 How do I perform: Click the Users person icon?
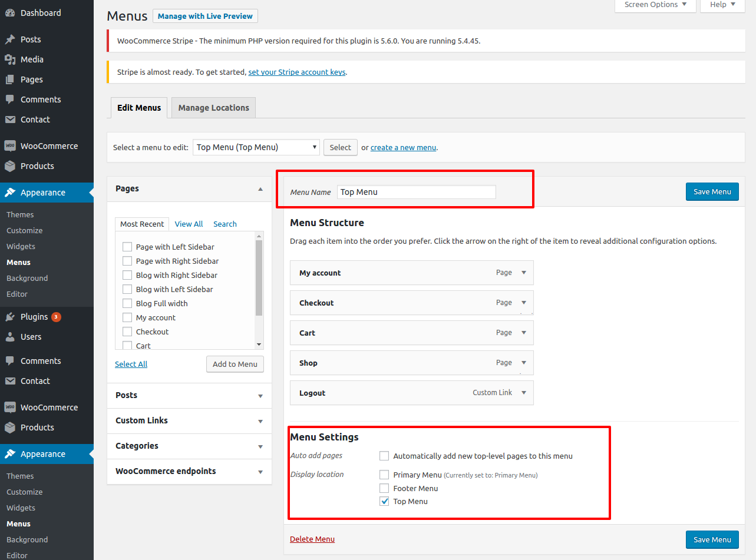(x=10, y=337)
